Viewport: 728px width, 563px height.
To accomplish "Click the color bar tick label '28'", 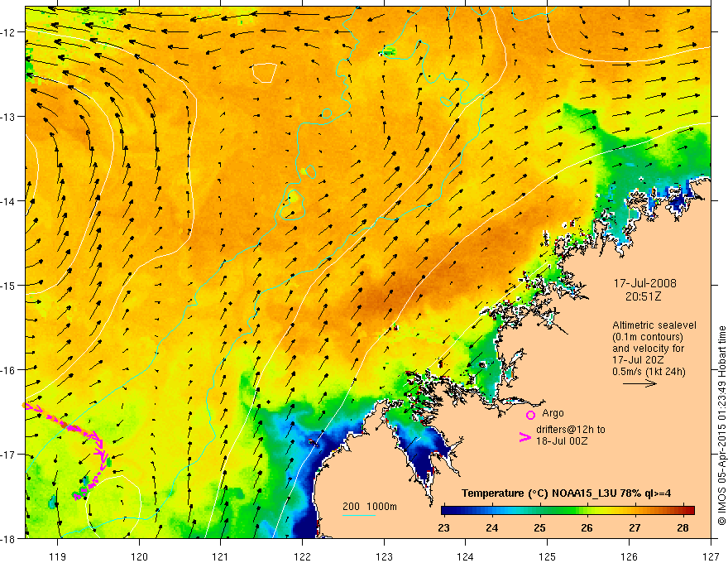I will (682, 527).
